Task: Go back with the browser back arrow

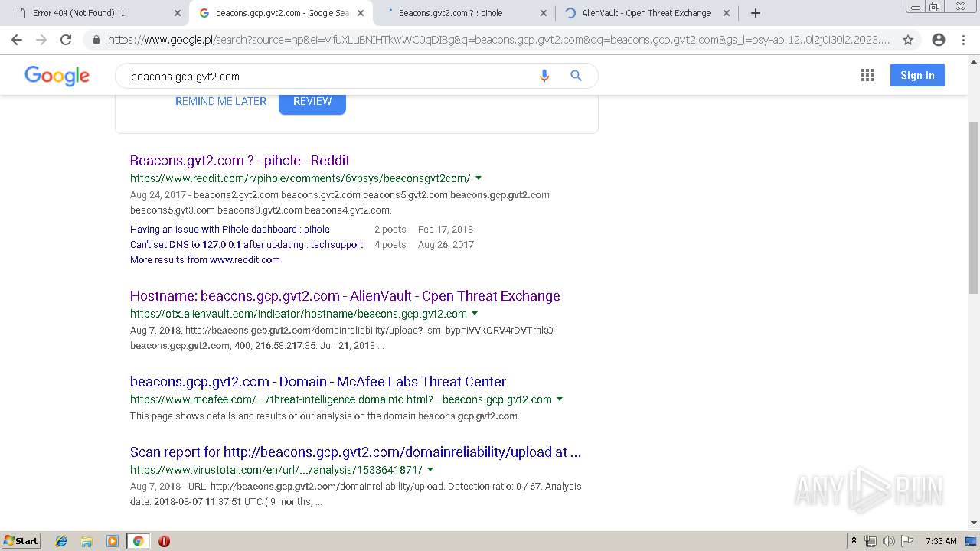Action: [x=17, y=40]
